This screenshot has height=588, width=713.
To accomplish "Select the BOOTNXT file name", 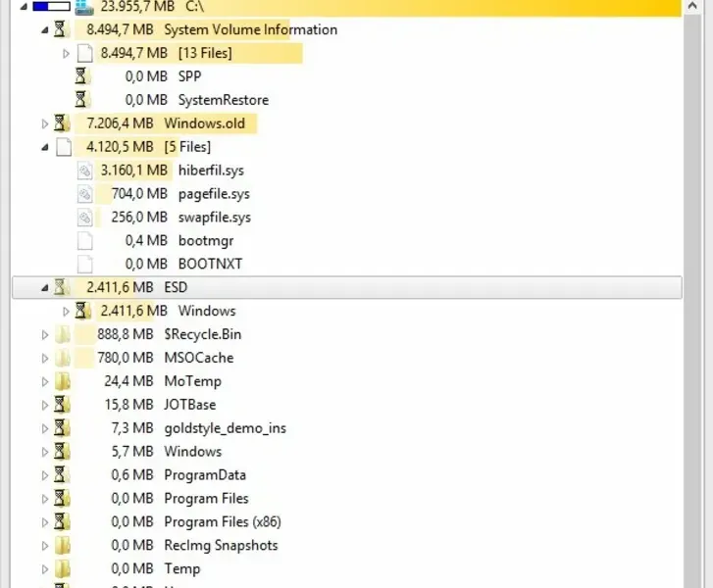I will pyautogui.click(x=210, y=264).
